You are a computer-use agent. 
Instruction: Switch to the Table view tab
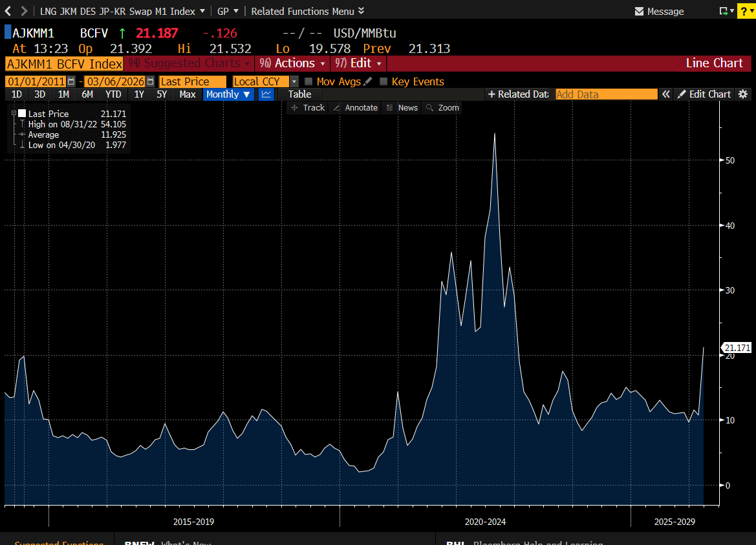coord(299,94)
